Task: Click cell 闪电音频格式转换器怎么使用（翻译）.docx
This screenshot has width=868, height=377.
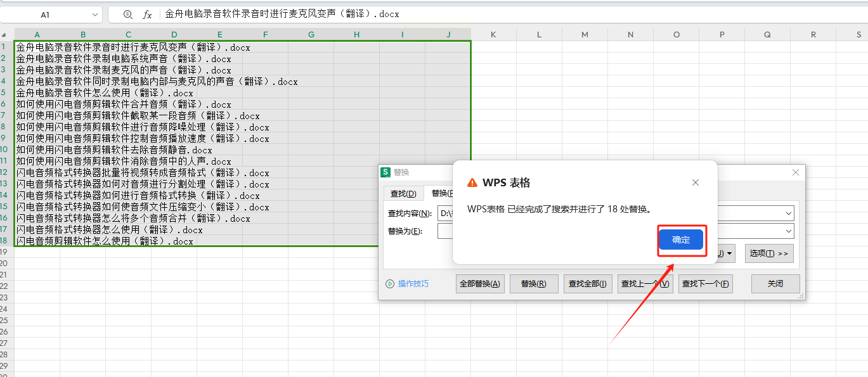Action: tap(109, 229)
